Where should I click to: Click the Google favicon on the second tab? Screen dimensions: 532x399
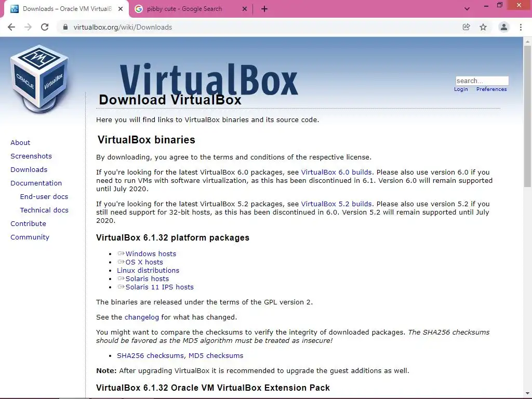point(139,9)
